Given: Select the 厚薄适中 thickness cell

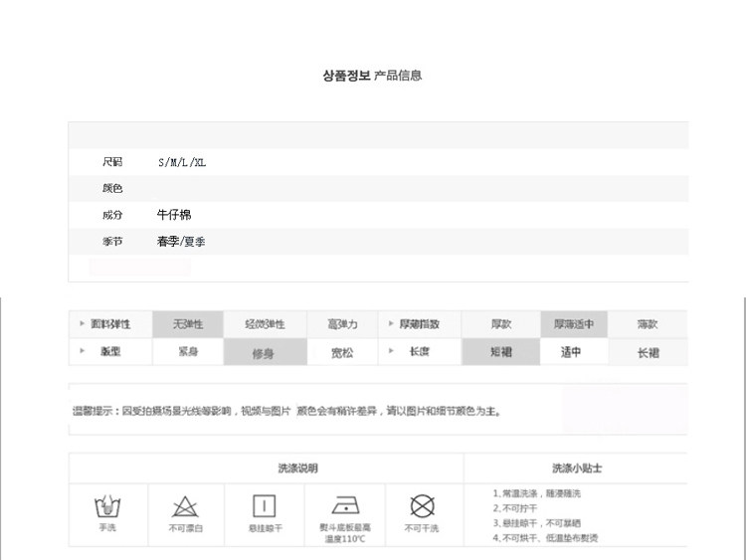Looking at the screenshot, I should coord(574,324).
